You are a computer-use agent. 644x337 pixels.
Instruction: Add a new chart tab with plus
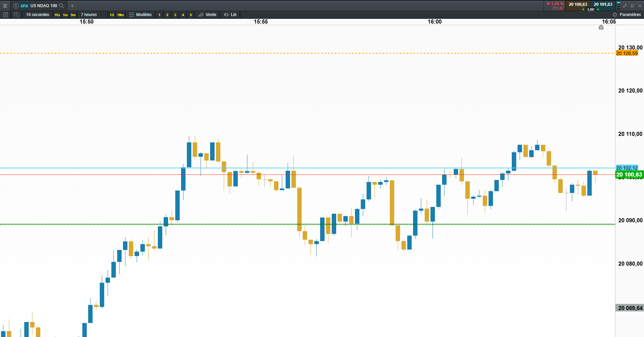pyautogui.click(x=72, y=6)
